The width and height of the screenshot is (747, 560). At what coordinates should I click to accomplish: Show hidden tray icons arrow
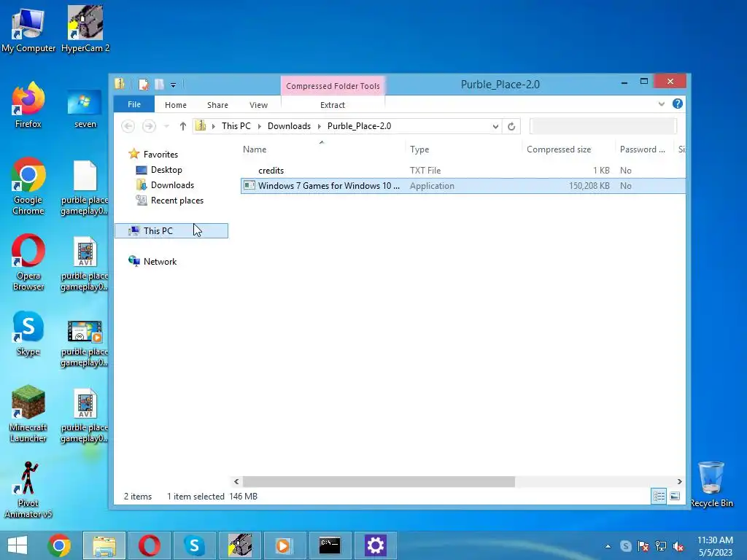[x=608, y=546]
